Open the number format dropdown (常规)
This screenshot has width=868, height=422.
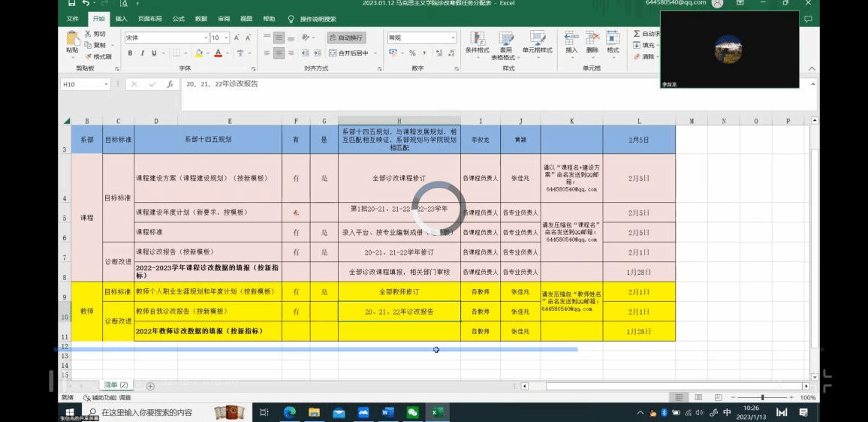(454, 38)
